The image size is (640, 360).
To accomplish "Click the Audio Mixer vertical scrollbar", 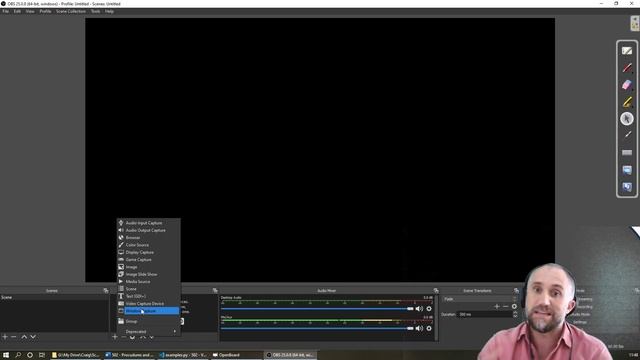I will tap(436, 318).
